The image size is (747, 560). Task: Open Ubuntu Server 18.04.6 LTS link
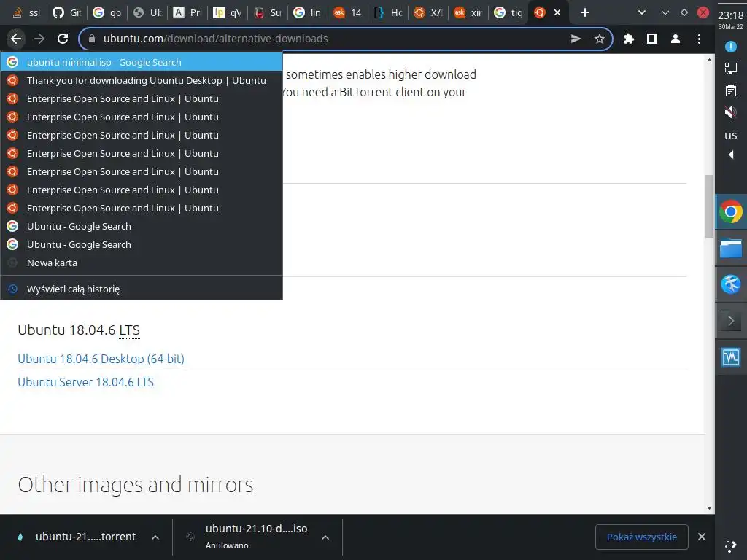[x=86, y=382]
